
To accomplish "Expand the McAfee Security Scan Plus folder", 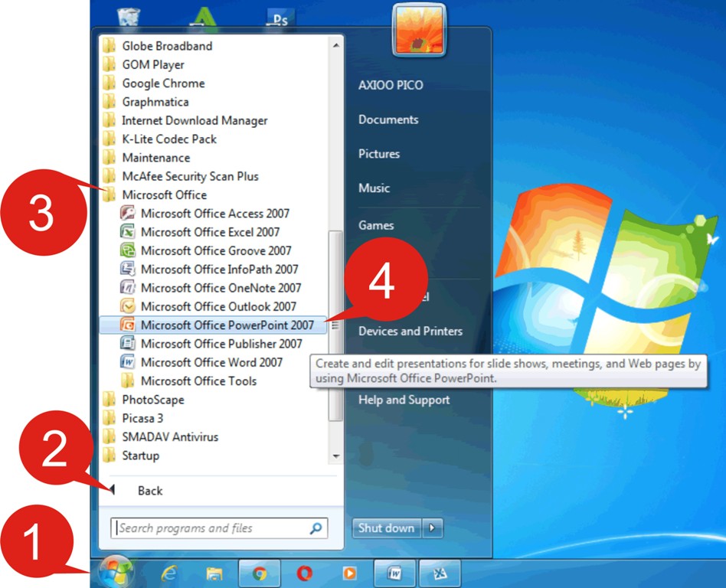I will [x=181, y=176].
